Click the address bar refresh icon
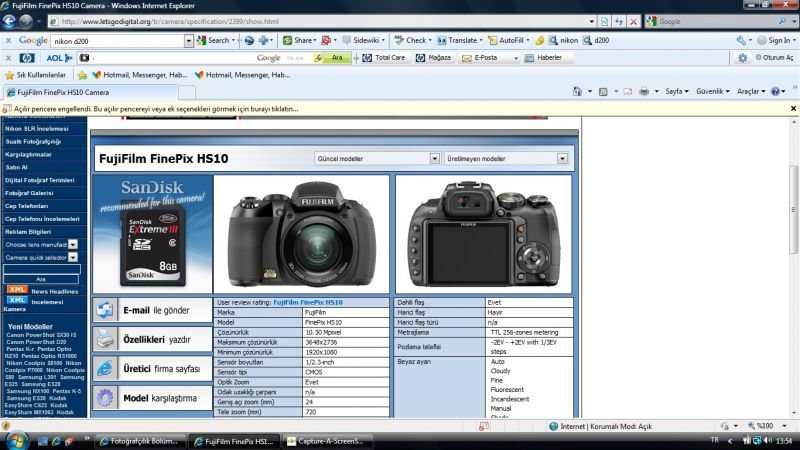Viewport: 800px width, 450px height. (x=619, y=21)
